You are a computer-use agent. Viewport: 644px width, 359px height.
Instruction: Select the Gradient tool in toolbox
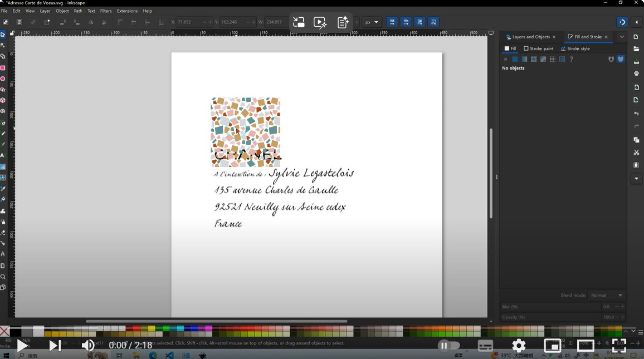pyautogui.click(x=3, y=166)
